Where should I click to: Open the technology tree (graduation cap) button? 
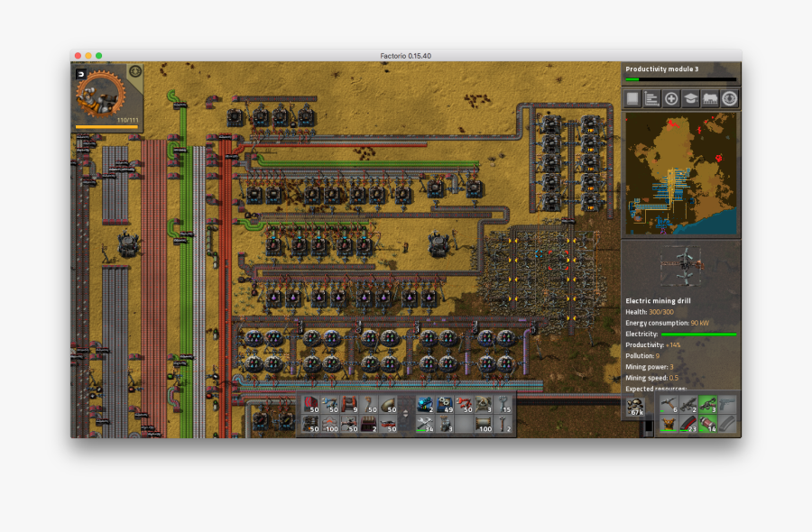click(x=690, y=99)
